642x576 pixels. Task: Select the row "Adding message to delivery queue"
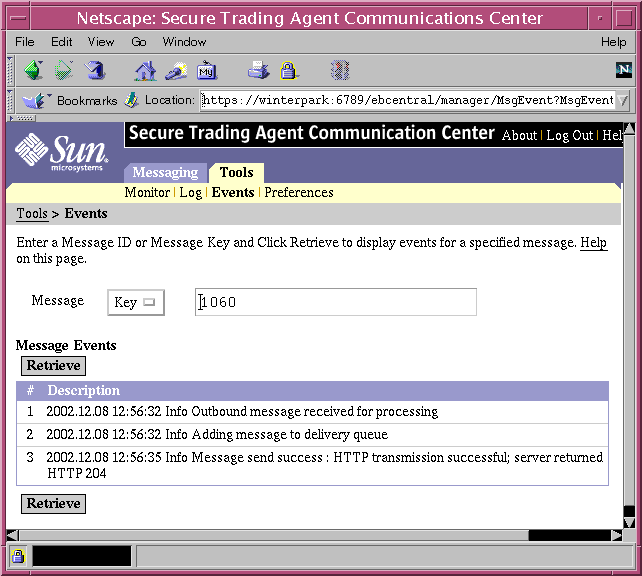[312, 435]
